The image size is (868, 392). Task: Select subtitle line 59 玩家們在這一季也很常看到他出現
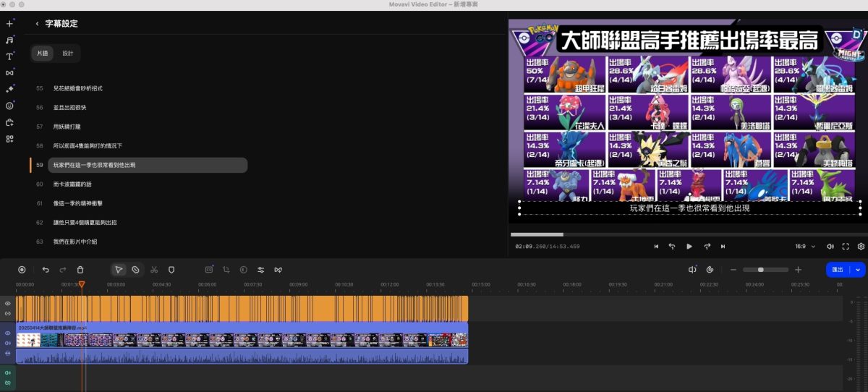[148, 165]
